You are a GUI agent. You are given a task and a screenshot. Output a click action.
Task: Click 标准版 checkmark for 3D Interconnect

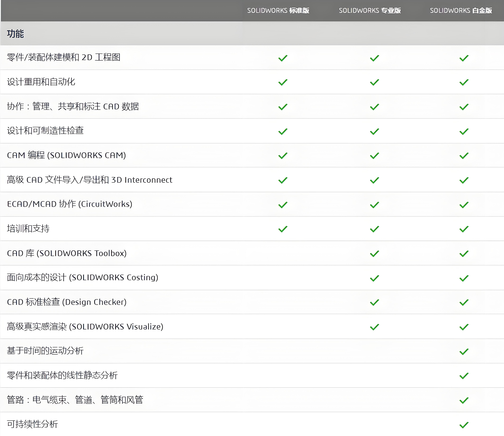(x=283, y=180)
